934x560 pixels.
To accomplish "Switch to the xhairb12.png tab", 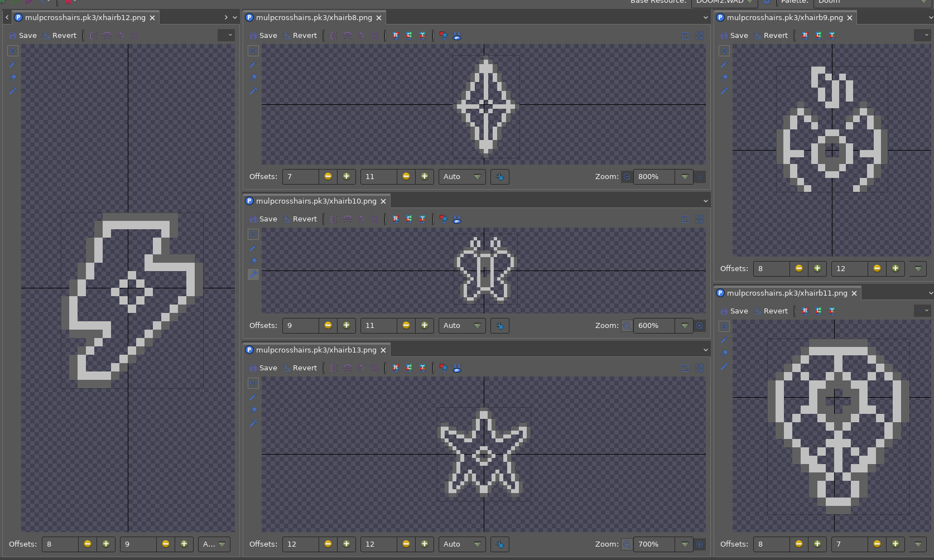I will 85,18.
